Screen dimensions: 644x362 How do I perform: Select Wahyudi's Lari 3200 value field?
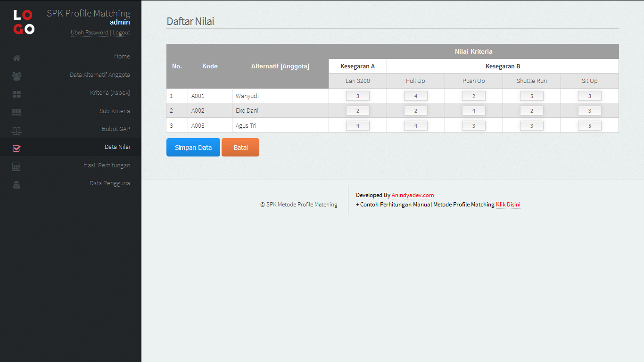pyautogui.click(x=357, y=96)
